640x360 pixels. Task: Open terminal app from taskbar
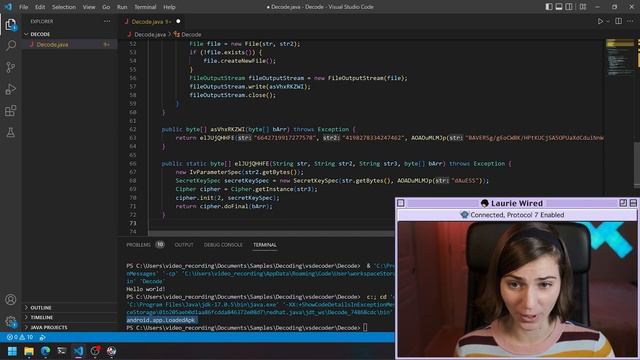coord(62,351)
